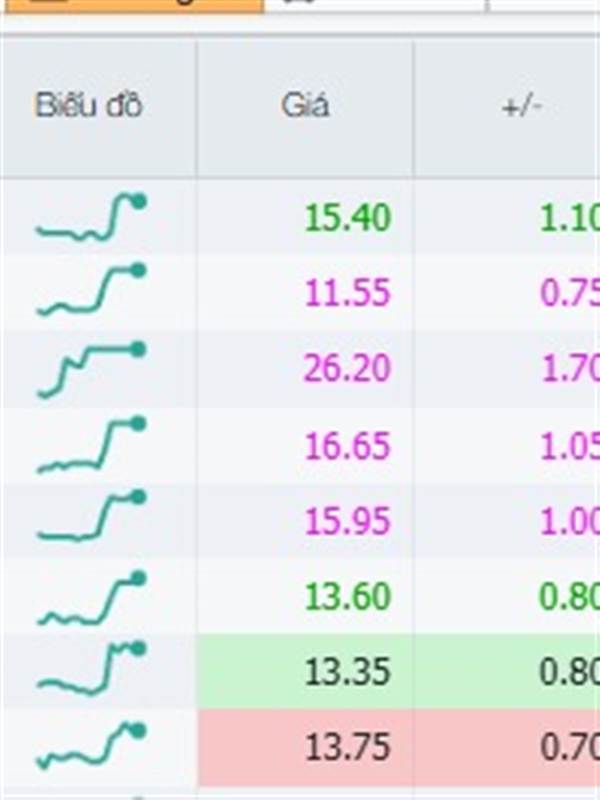Select the price cell showing 11.55
Screen dimensions: 600x800
[x=347, y=293]
